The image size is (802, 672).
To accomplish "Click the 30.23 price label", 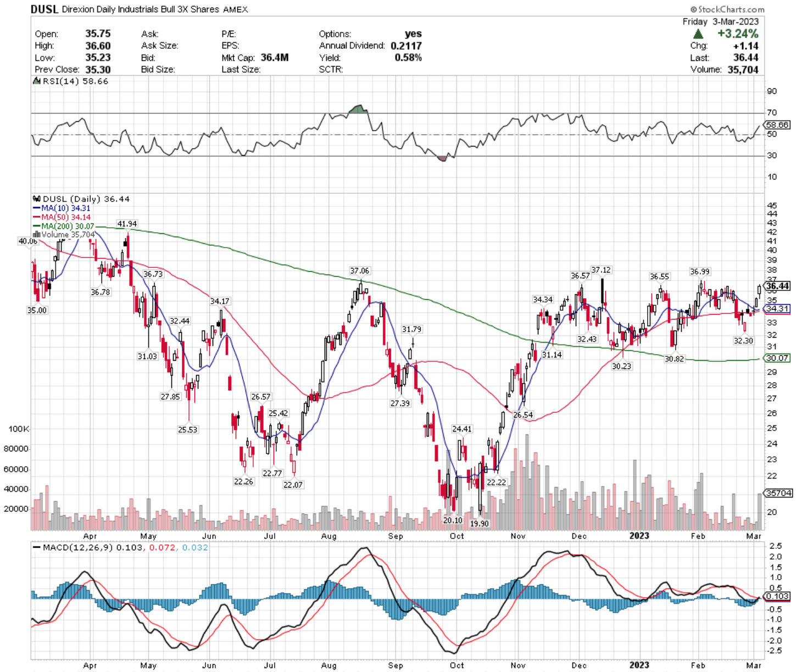I will click(x=621, y=366).
